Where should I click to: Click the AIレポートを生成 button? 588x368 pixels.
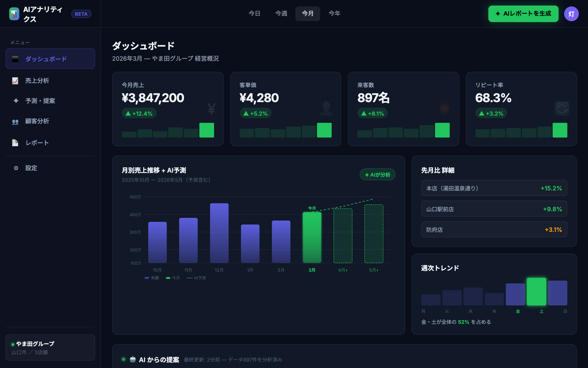523,13
